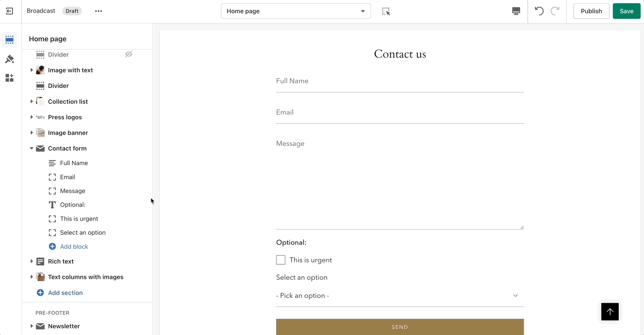Undo the last change
The width and height of the screenshot is (644, 335).
pyautogui.click(x=539, y=11)
